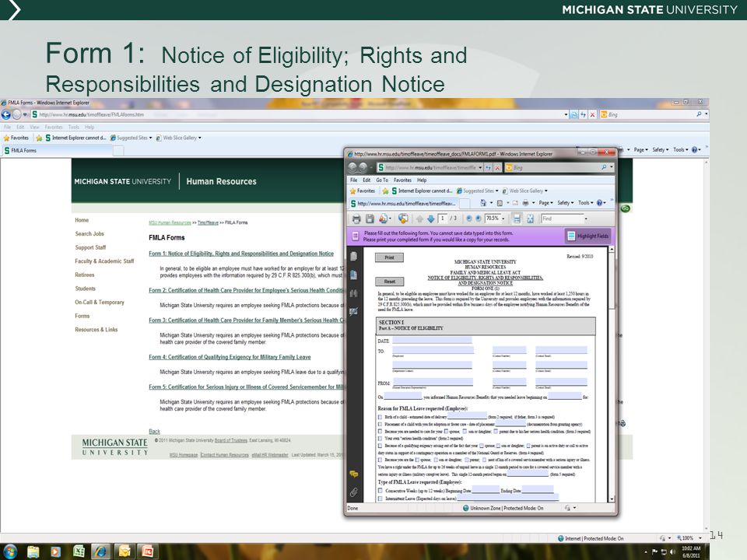Open the Comments panel in PDF sidebar
Viewport: 747px width, 560px height.
point(353,474)
